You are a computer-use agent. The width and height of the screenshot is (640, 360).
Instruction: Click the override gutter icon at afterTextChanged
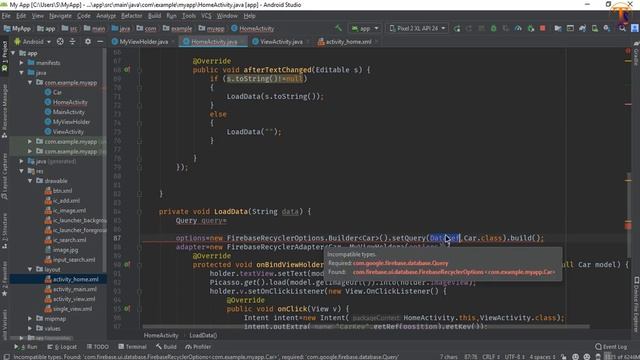pos(127,70)
